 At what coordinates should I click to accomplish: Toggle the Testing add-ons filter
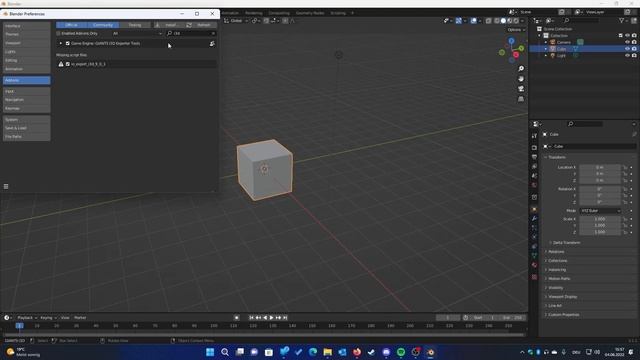pos(135,25)
